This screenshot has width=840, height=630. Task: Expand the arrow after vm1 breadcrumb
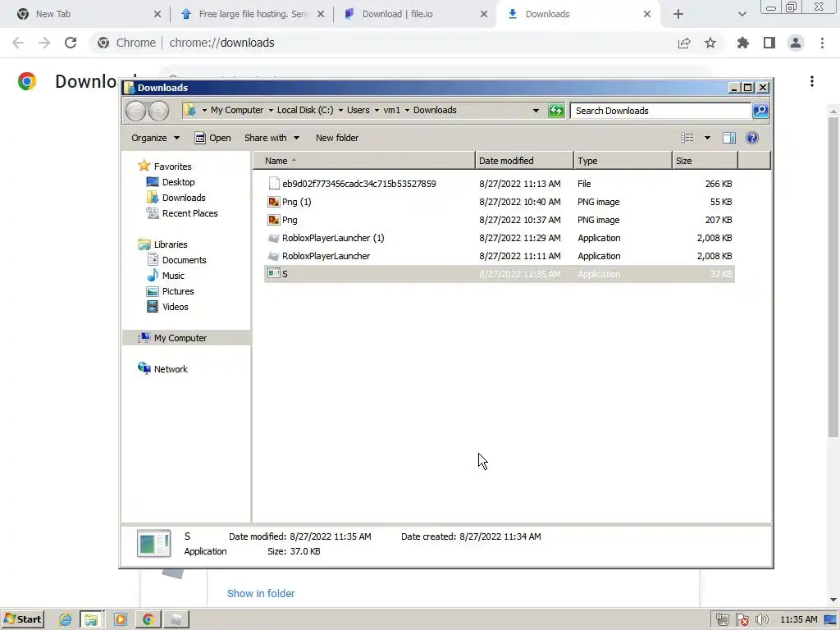[407, 111]
